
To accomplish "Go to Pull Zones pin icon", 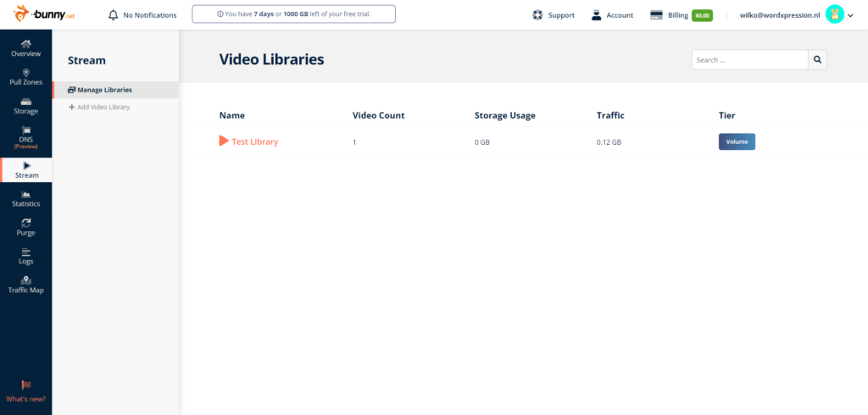I will pyautogui.click(x=26, y=73).
